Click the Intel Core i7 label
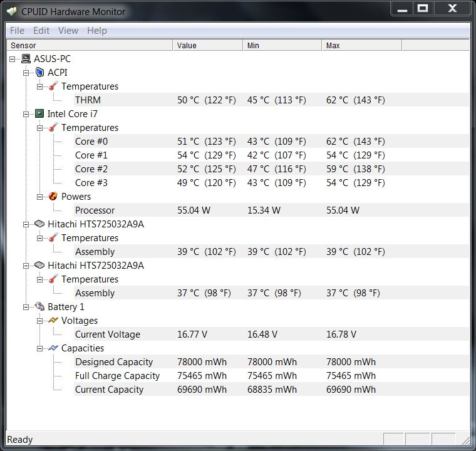476x451 pixels. point(72,113)
